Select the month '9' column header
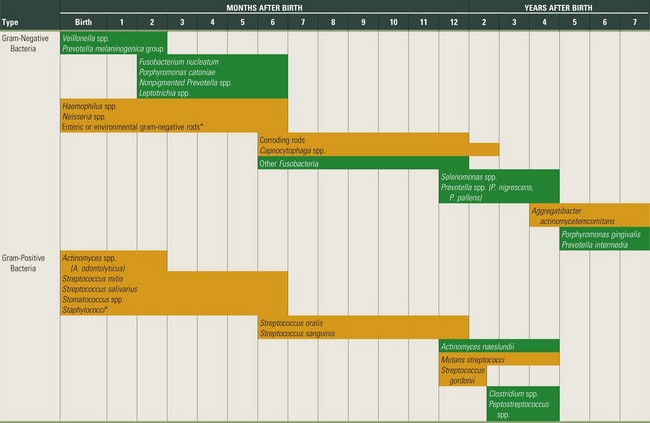650x423 pixels. [x=363, y=22]
